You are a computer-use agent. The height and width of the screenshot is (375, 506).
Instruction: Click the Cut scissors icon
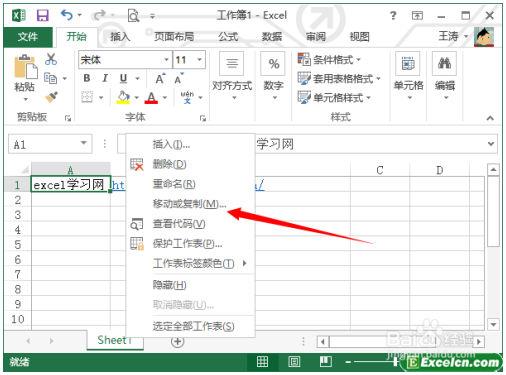click(51, 59)
